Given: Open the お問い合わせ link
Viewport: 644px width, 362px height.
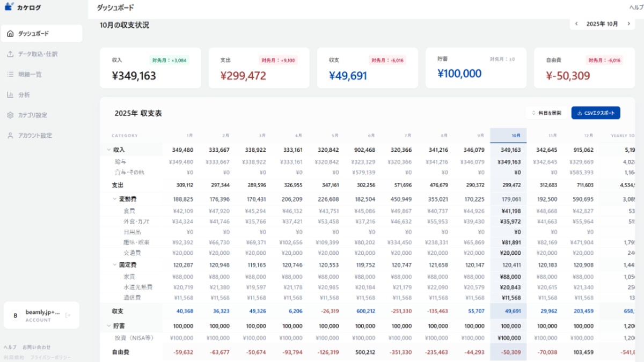Looking at the screenshot, I should 36,347.
